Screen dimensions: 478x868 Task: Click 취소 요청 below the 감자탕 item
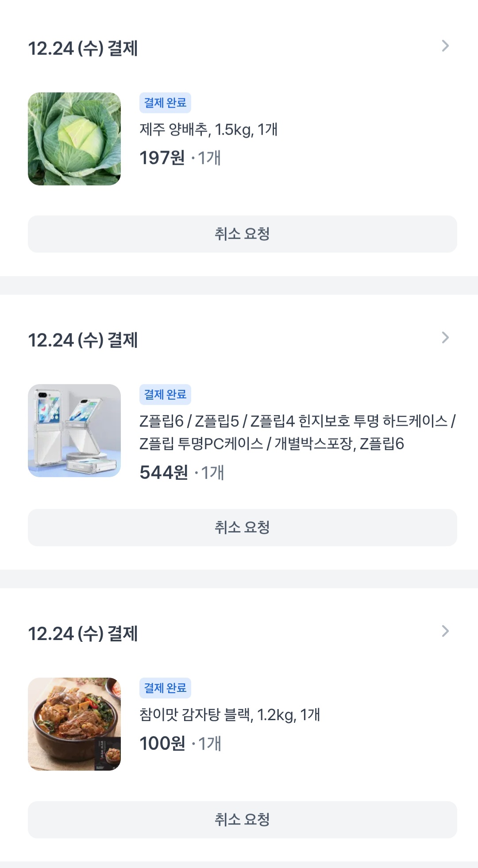(x=242, y=820)
